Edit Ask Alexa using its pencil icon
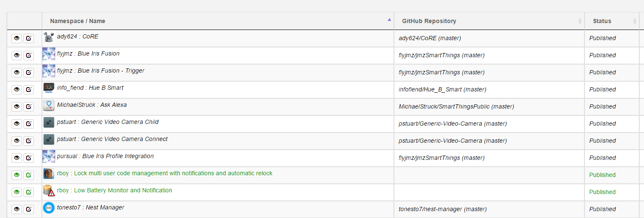 pyautogui.click(x=29, y=106)
